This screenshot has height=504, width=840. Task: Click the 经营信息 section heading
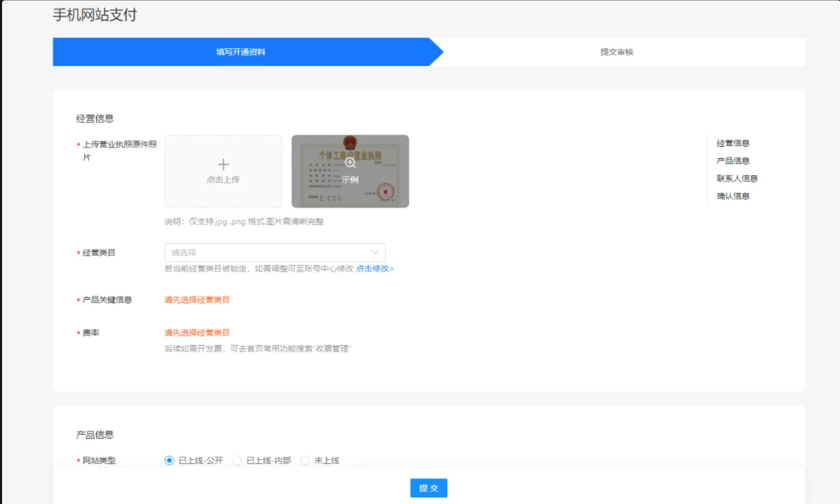pos(95,118)
